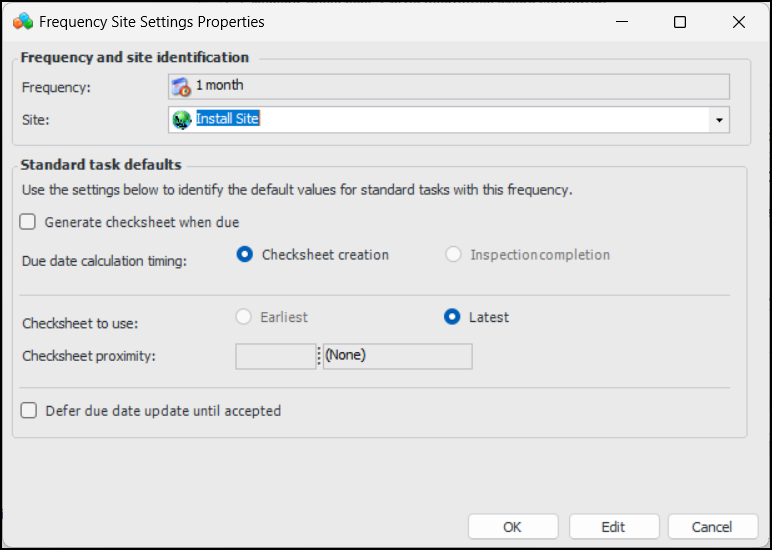Click the Edit button
This screenshot has width=772, height=550.
(613, 527)
